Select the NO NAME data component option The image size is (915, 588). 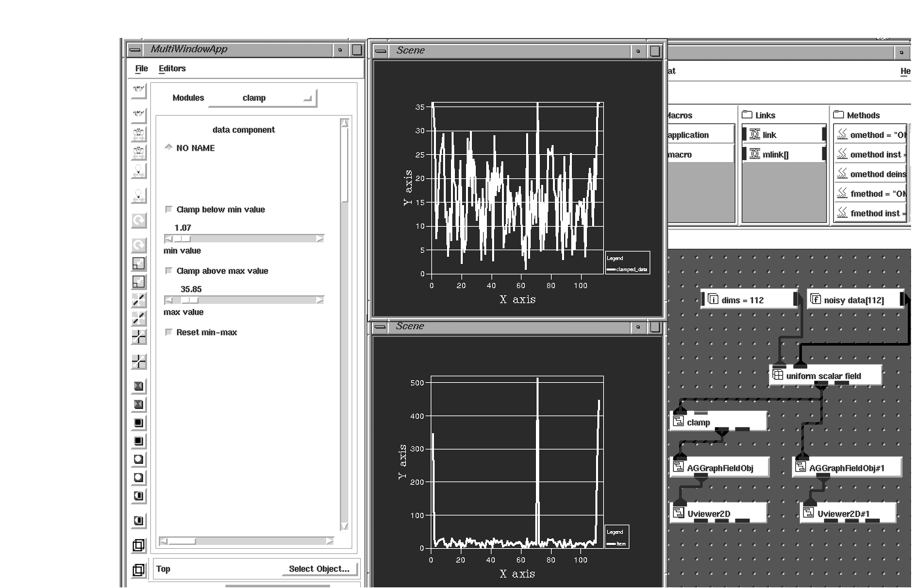[169, 148]
